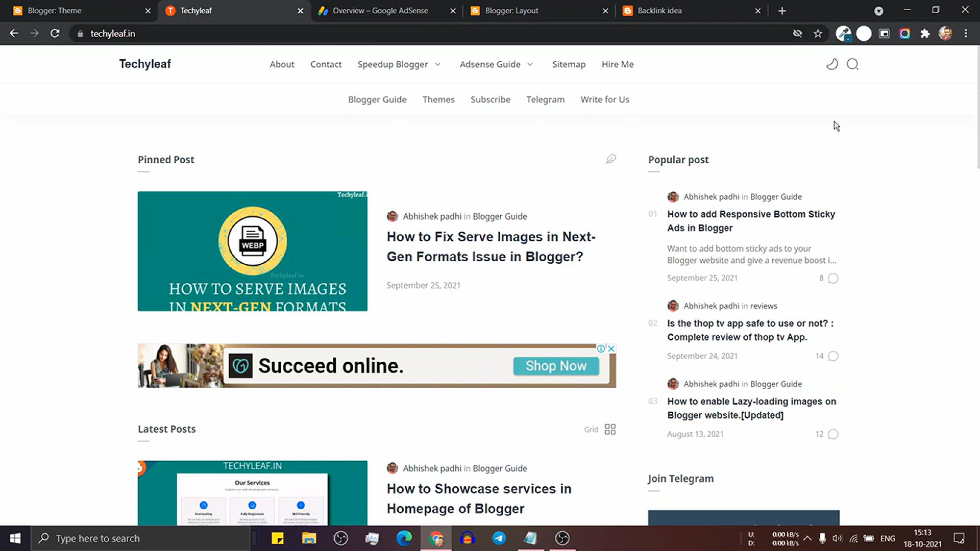Screen dimensions: 980x551
Task: Open the Chrome profile avatar
Action: click(945, 34)
